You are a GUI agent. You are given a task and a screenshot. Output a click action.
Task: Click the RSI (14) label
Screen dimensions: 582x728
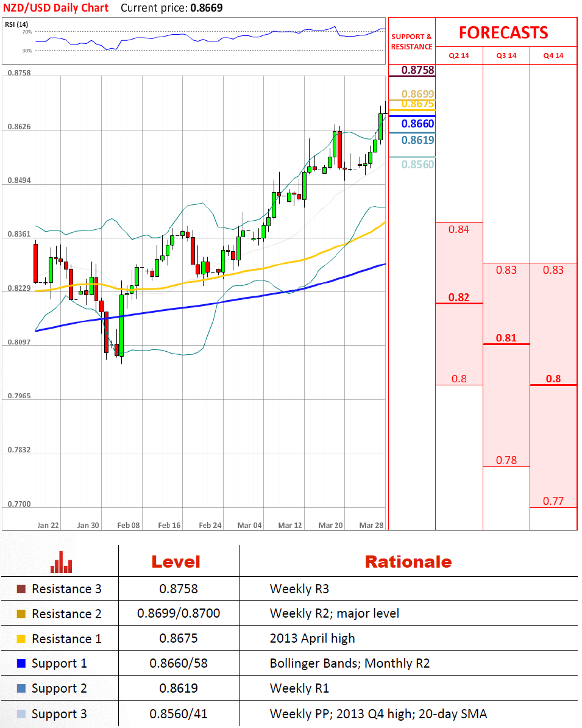pyautogui.click(x=16, y=24)
